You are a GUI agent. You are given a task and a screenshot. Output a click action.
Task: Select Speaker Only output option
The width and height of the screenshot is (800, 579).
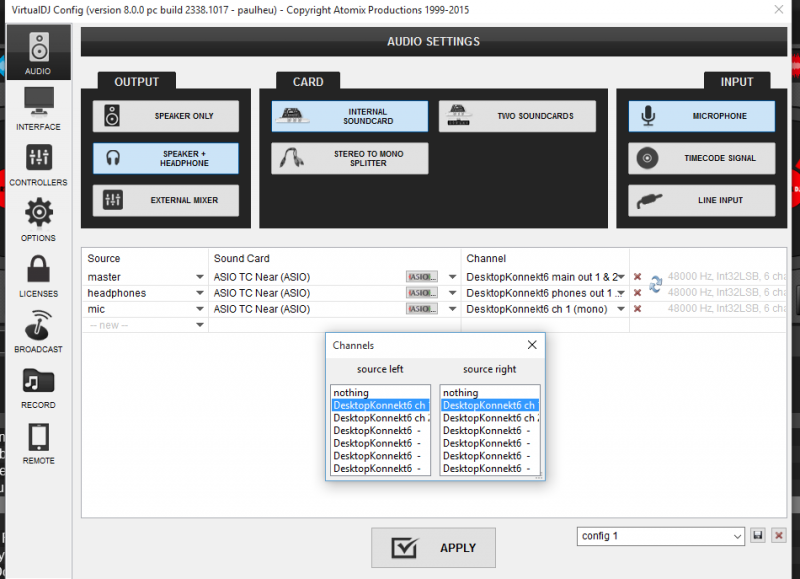(166, 116)
